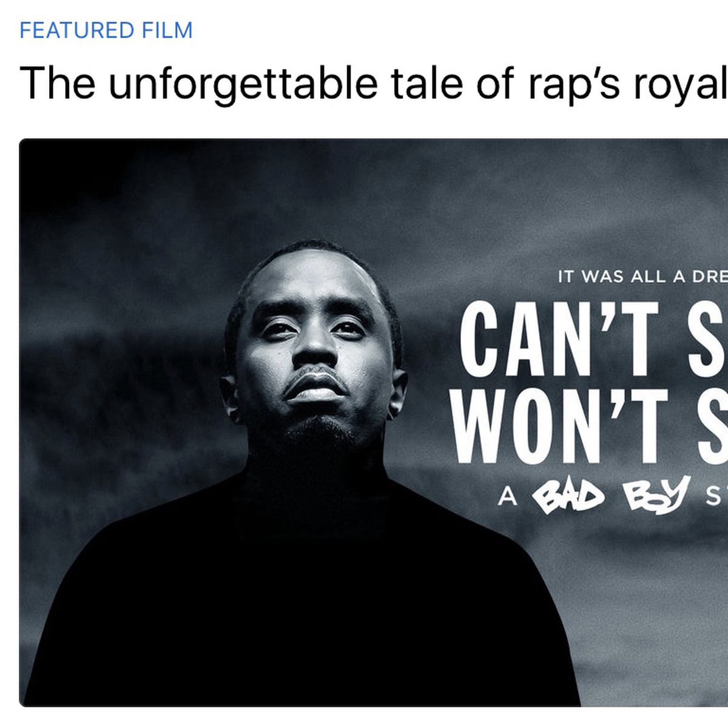Open the headline about rap's royal tale
Screen dimensions: 728x728
(373, 82)
